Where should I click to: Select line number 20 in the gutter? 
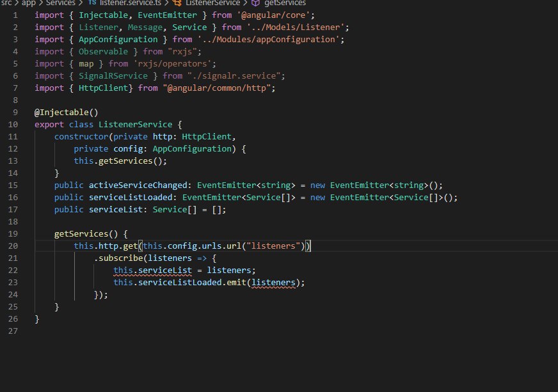(x=13, y=246)
